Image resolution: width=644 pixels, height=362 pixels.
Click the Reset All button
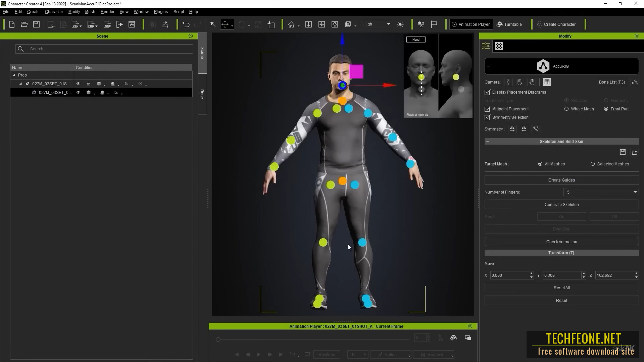(561, 288)
